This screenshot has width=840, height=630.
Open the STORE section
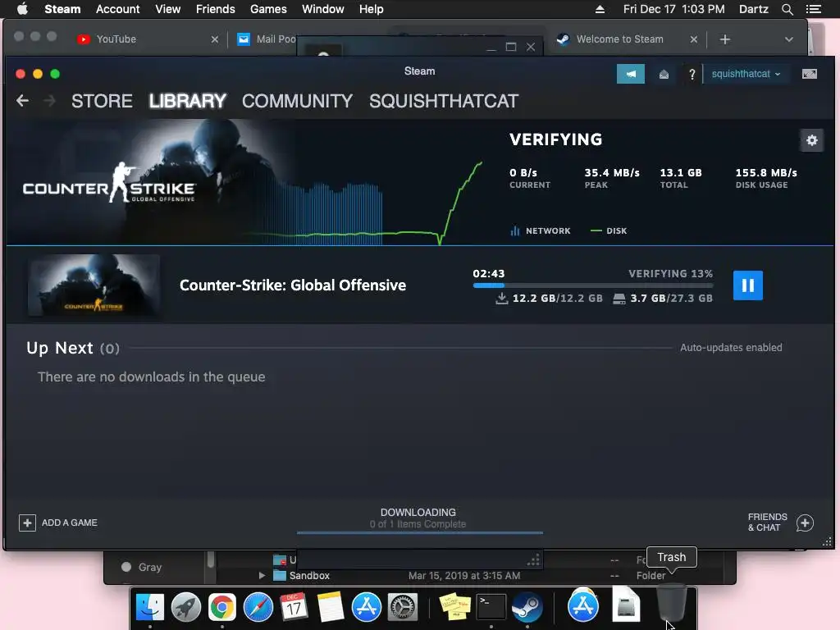point(102,101)
